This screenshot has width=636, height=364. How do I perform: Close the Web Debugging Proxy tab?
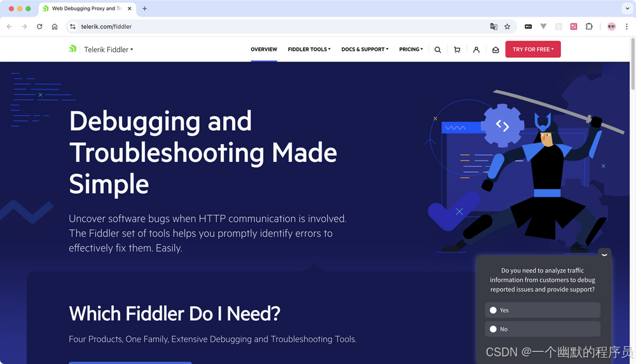pyautogui.click(x=129, y=8)
